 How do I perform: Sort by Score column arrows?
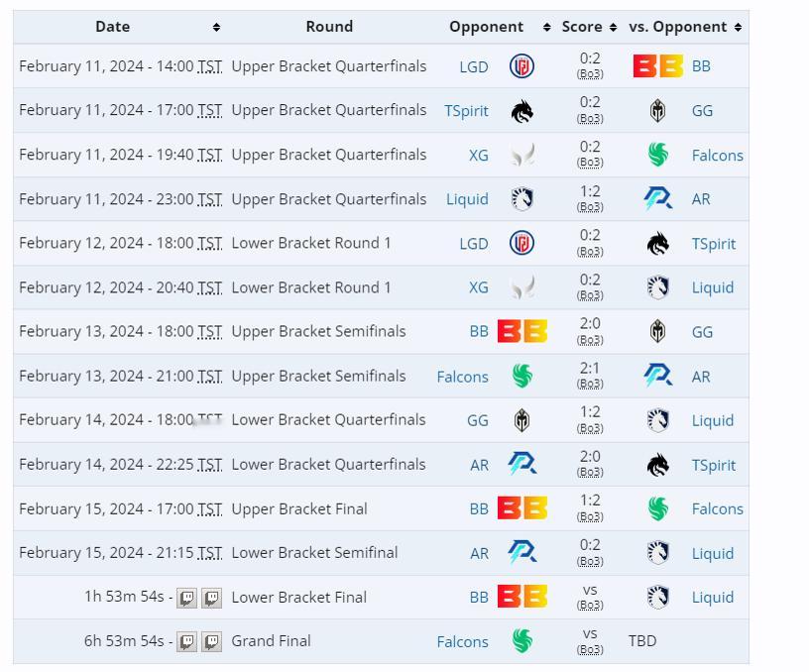tap(613, 28)
